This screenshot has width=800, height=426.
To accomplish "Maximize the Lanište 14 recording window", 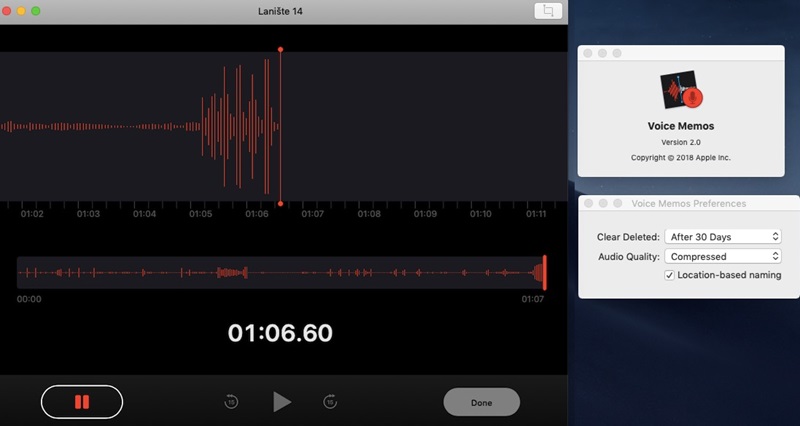I will [x=36, y=11].
